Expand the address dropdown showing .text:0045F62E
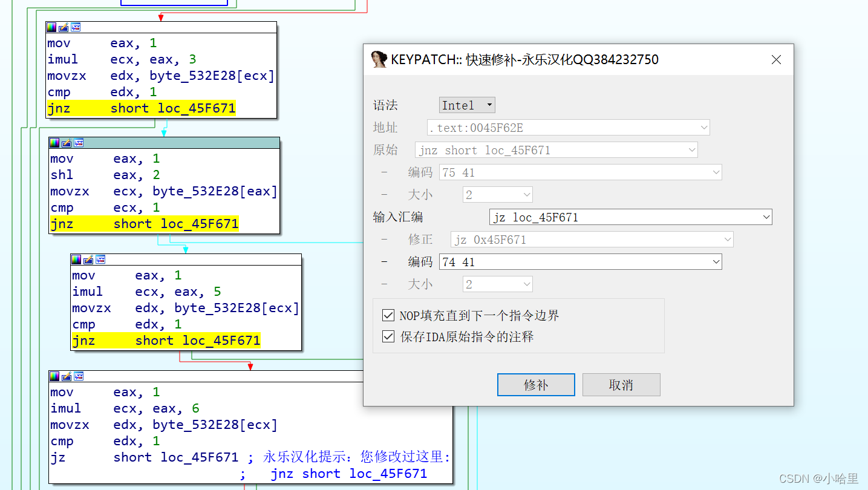 (x=703, y=128)
